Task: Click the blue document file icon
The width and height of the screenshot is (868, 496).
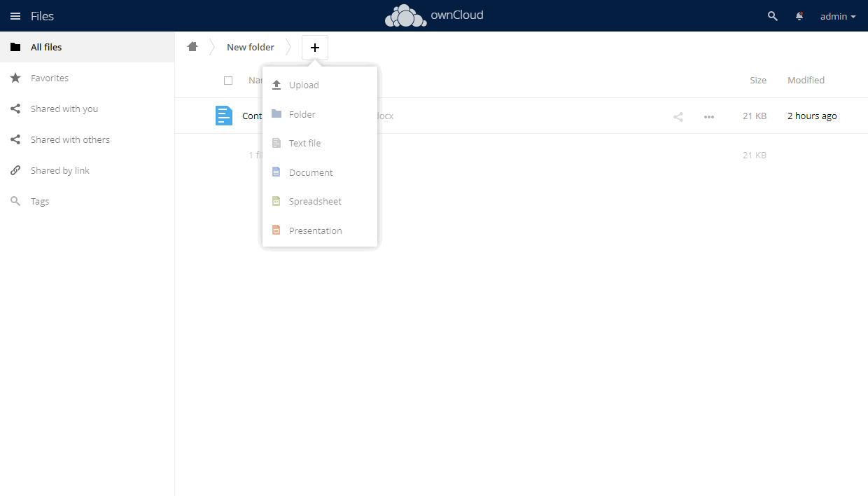Action: [224, 116]
